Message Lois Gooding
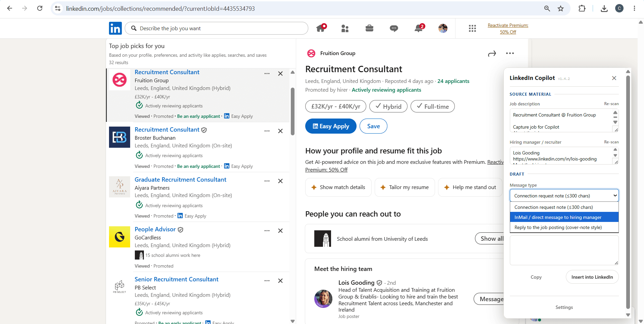 pos(489,299)
